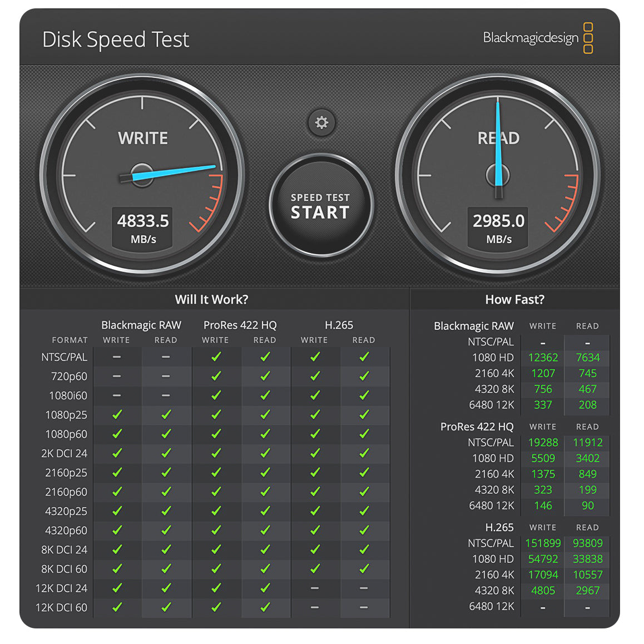Toggle the 1080p25 Blackmagic RAW WRITE checkmark
The height and width of the screenshot is (644, 644).
(117, 415)
